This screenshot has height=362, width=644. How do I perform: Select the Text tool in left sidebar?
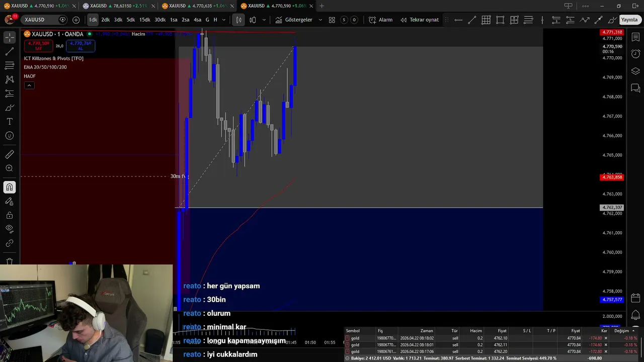[10, 122]
